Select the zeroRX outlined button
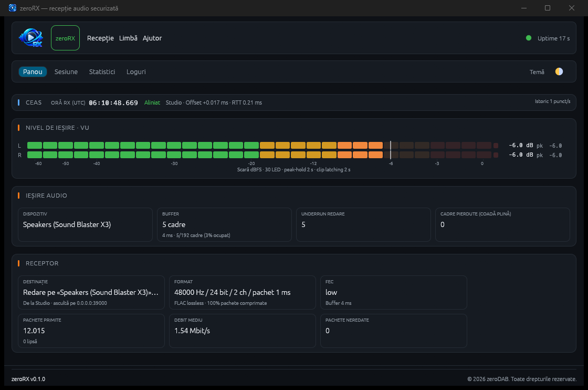Viewport: 588px width, 390px height. point(65,38)
